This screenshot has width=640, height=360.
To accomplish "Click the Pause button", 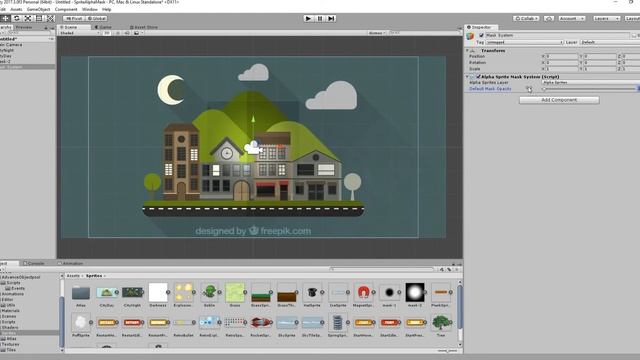I will [320, 18].
